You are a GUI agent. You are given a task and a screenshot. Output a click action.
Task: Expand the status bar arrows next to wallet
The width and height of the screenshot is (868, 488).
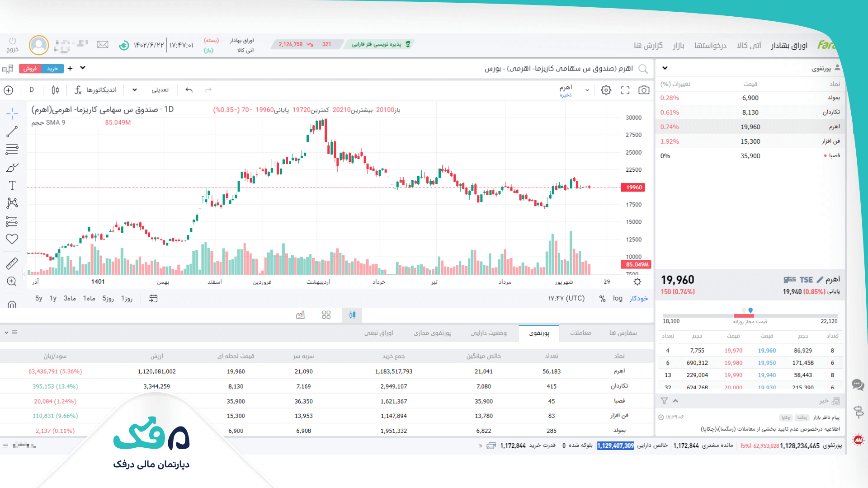(x=481, y=446)
